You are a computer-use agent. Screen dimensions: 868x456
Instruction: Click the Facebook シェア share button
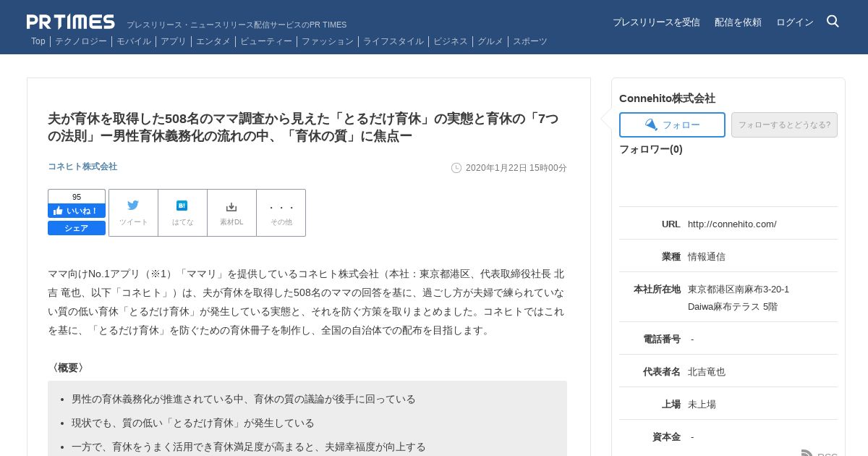click(77, 228)
